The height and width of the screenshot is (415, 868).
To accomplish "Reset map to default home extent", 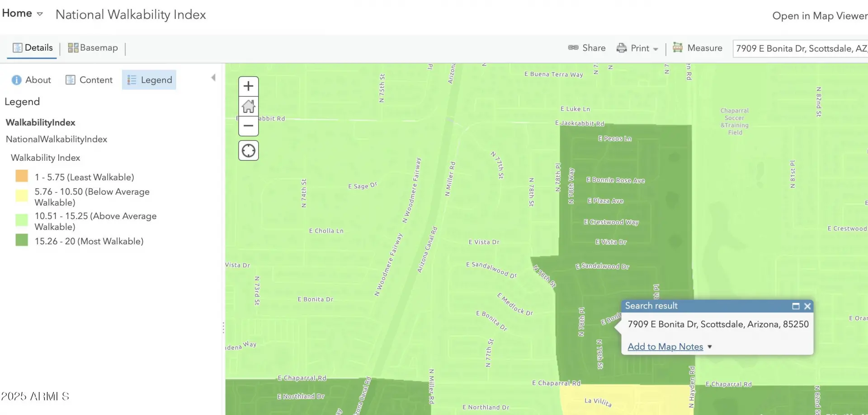I will (248, 107).
